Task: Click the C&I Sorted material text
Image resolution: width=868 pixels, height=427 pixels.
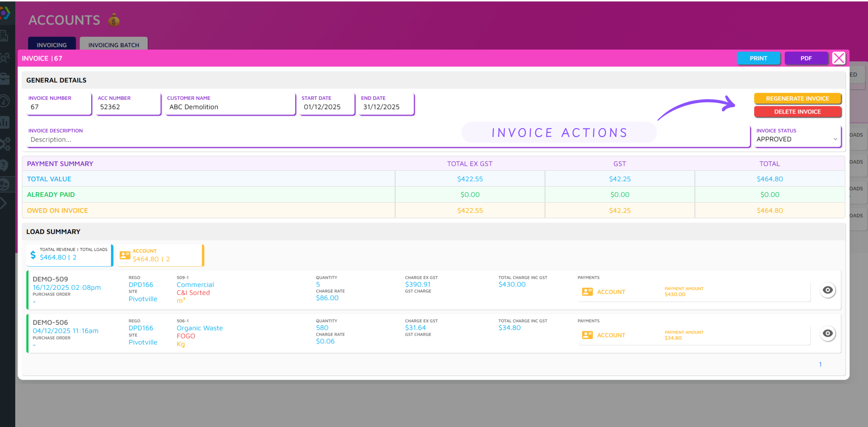Action: [193, 293]
